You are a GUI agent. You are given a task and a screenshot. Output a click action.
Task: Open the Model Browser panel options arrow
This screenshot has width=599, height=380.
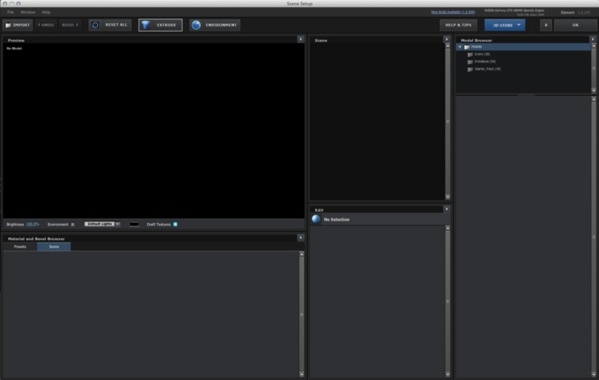click(593, 39)
